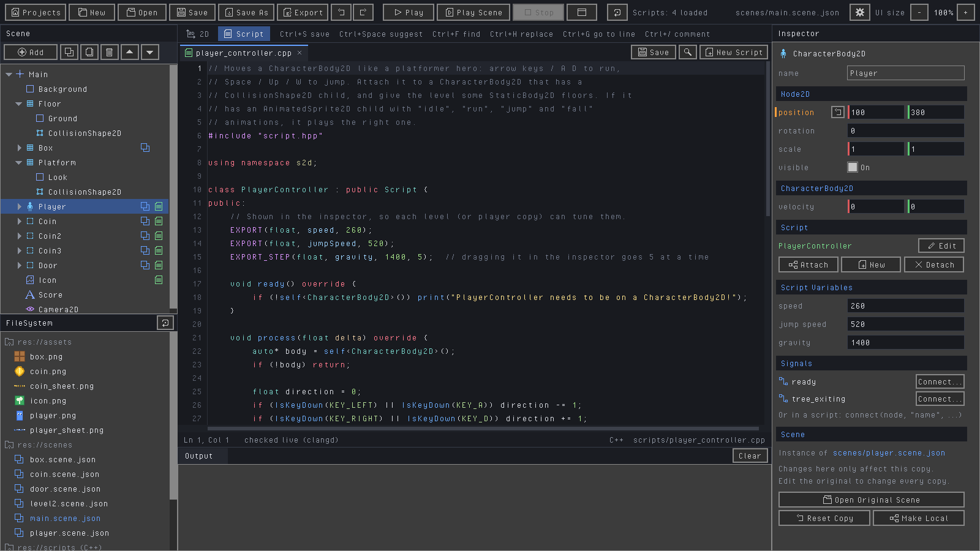Click the search magnifier in script editor
The image size is (980, 551).
pos(688,53)
